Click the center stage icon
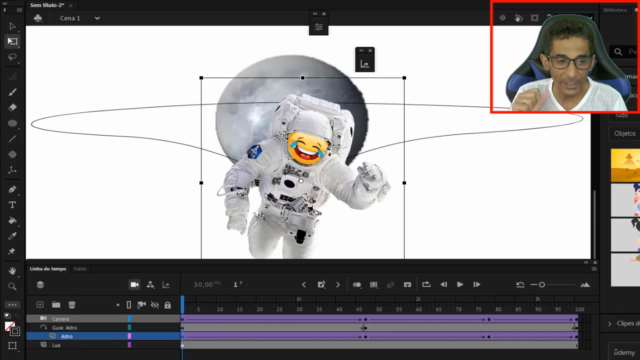Screen dimensions: 640x360 pos(502,18)
